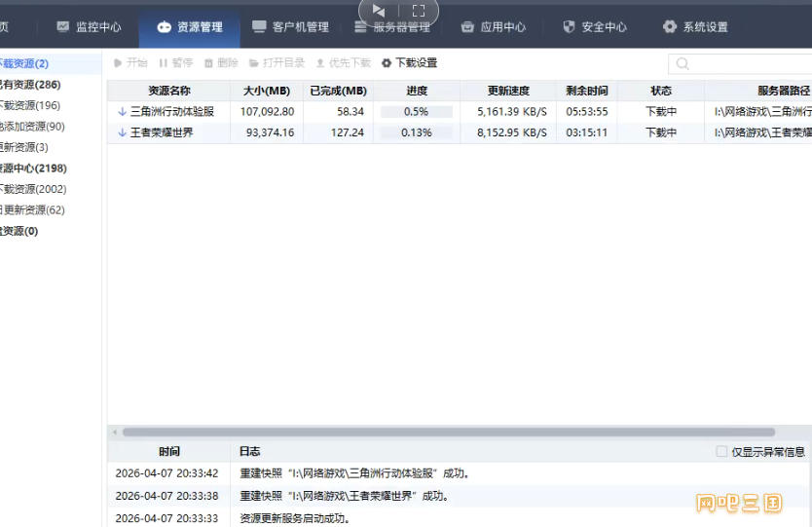Enable 仅显示异常信息 checkbox
Viewport: 812px width, 527px height.
[721, 451]
